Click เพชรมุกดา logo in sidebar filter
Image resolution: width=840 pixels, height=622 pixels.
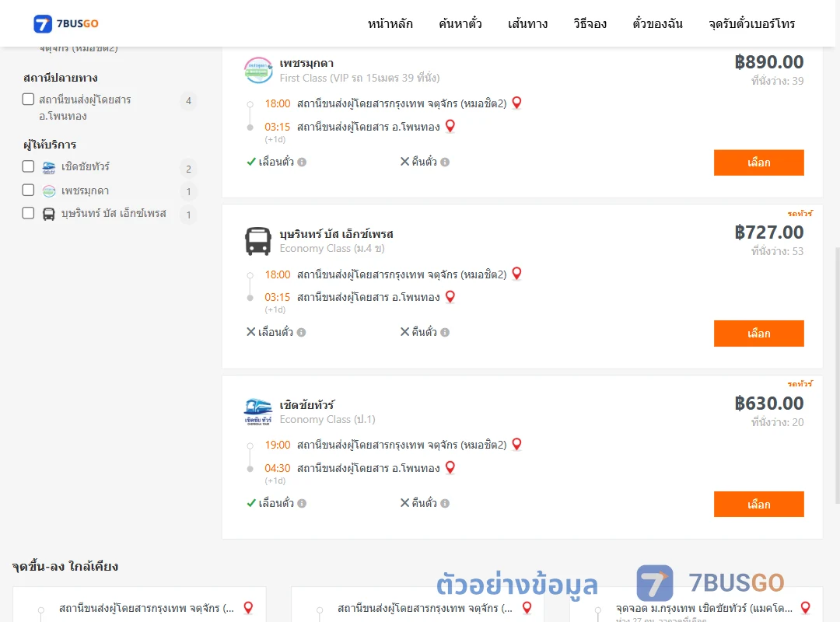click(x=49, y=190)
